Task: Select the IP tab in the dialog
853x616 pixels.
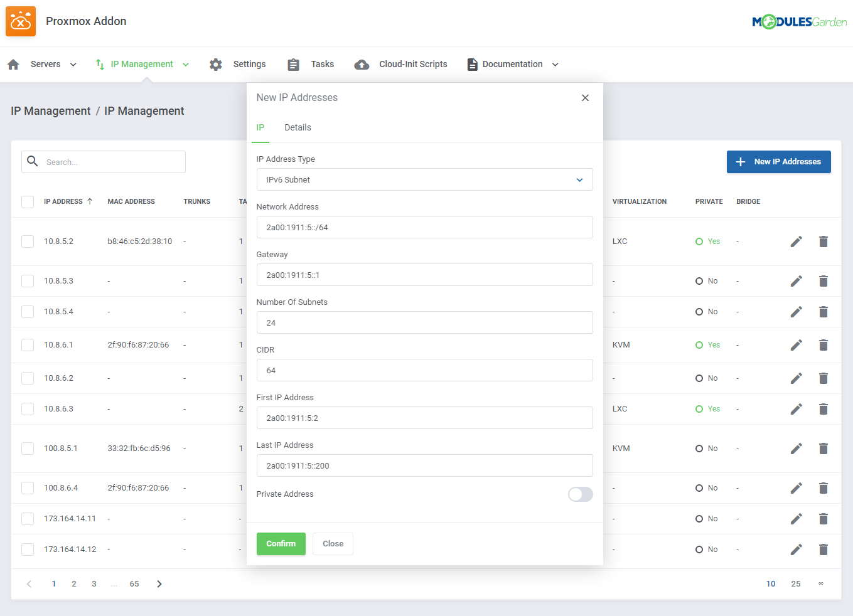Action: 260,127
